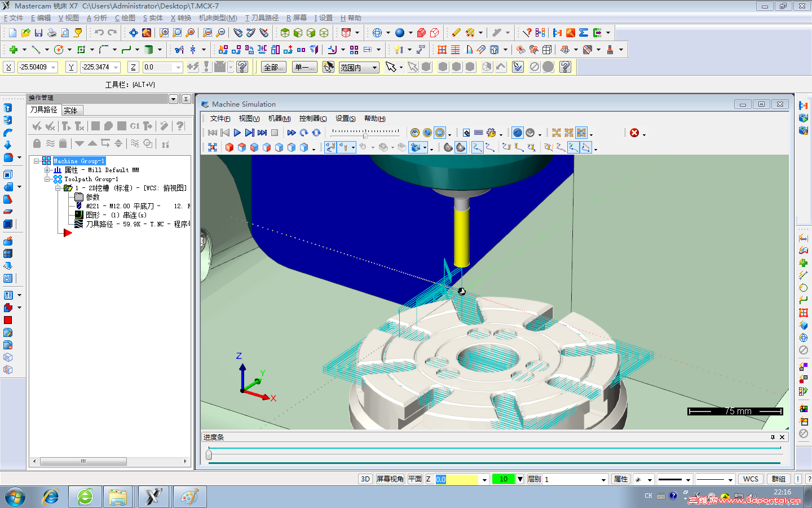Click the operations tree horizontal scrollbar
This screenshot has width=812, height=508.
pyautogui.click(x=110, y=461)
